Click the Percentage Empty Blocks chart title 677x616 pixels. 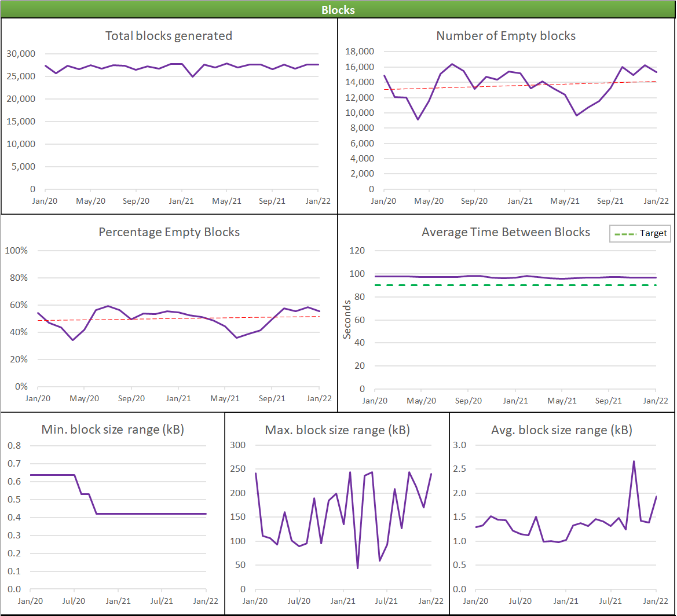(x=169, y=232)
